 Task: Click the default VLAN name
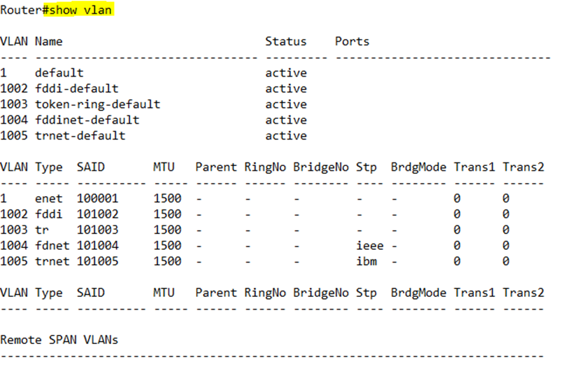click(59, 73)
